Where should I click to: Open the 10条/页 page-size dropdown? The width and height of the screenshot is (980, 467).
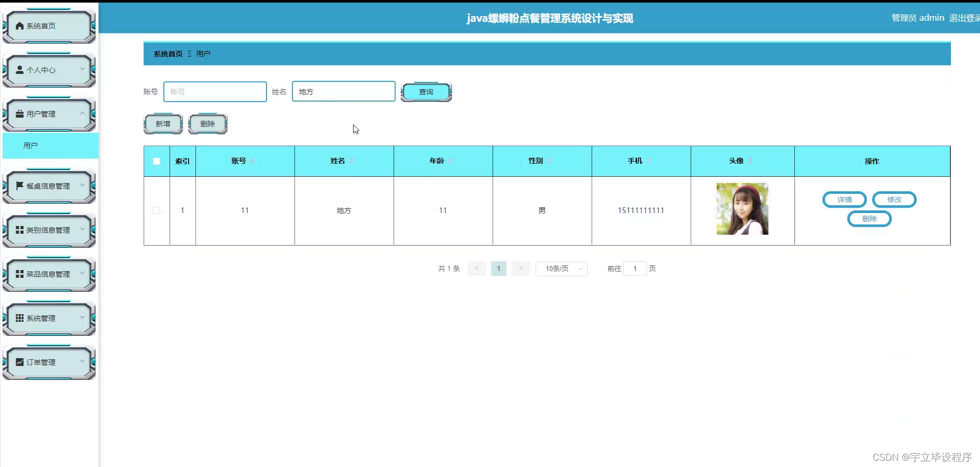561,268
